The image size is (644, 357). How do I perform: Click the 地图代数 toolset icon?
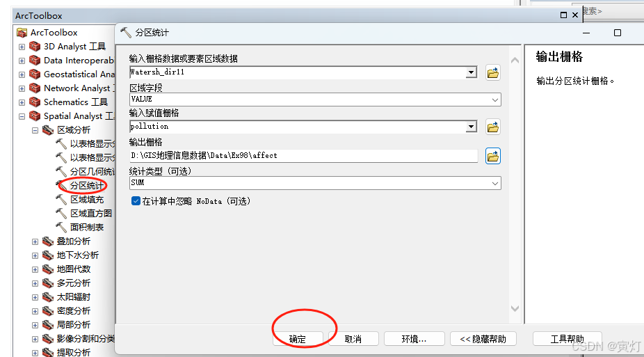48,269
